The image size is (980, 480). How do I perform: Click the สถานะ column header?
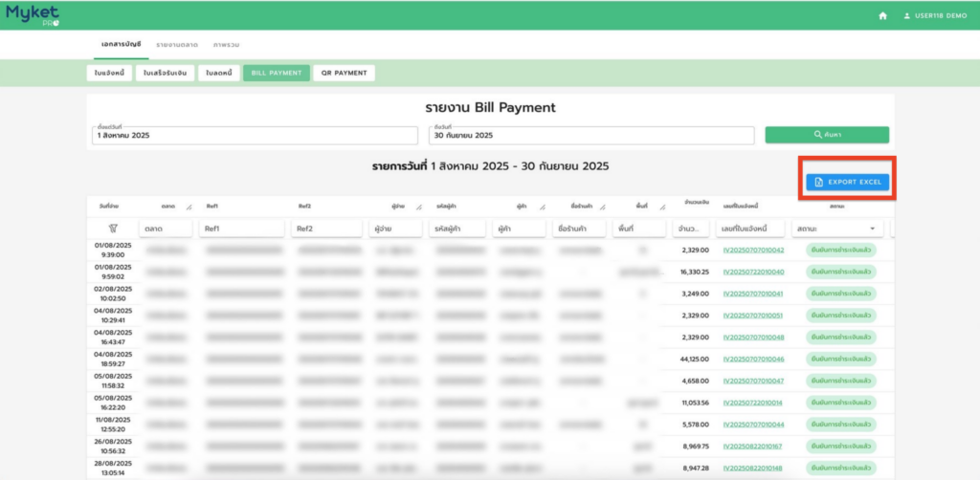click(837, 206)
